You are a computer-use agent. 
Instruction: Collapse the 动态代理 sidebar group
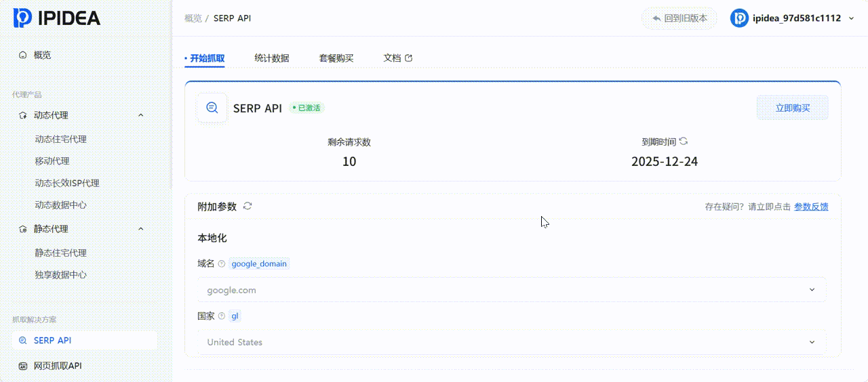click(141, 115)
